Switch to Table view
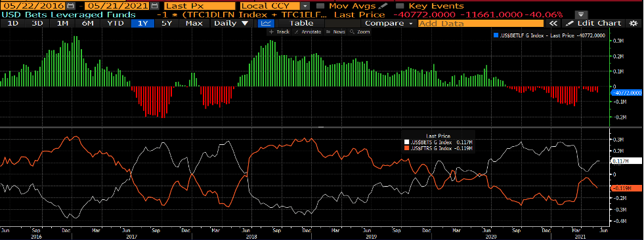 tap(301, 24)
